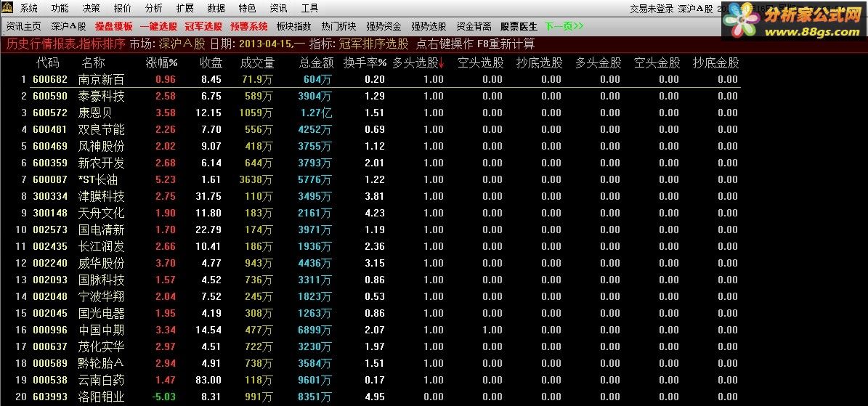Open the 系统 menu
This screenshot has height=406, width=868.
pyautogui.click(x=29, y=8)
